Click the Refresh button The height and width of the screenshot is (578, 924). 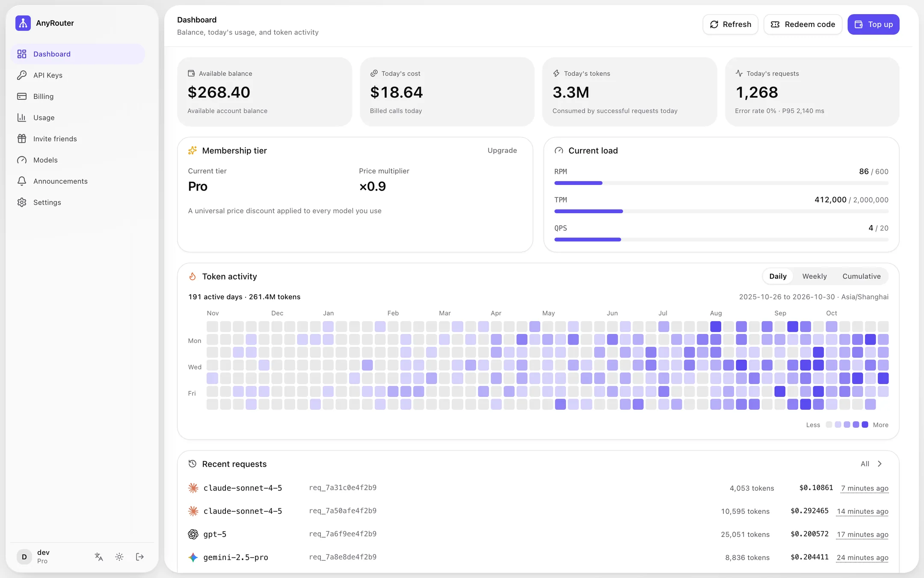tap(730, 24)
